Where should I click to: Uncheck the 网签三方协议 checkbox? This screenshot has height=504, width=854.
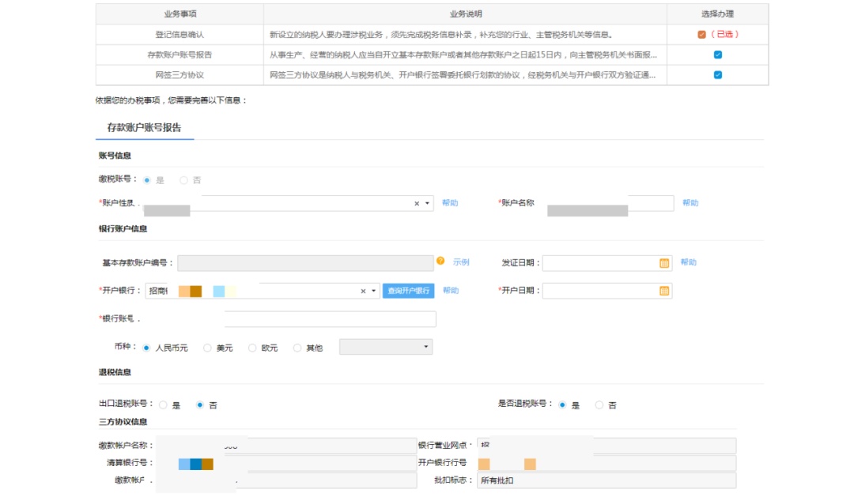[x=717, y=75]
